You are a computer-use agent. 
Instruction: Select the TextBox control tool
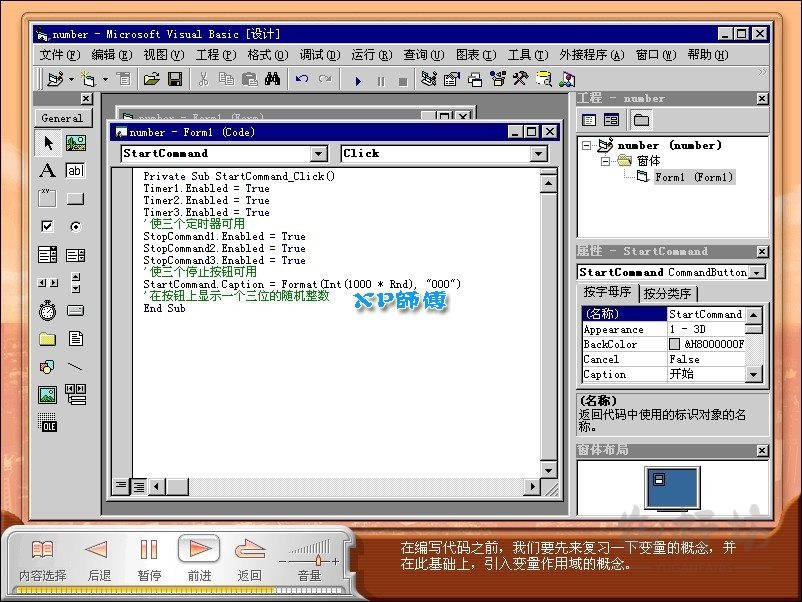point(76,170)
